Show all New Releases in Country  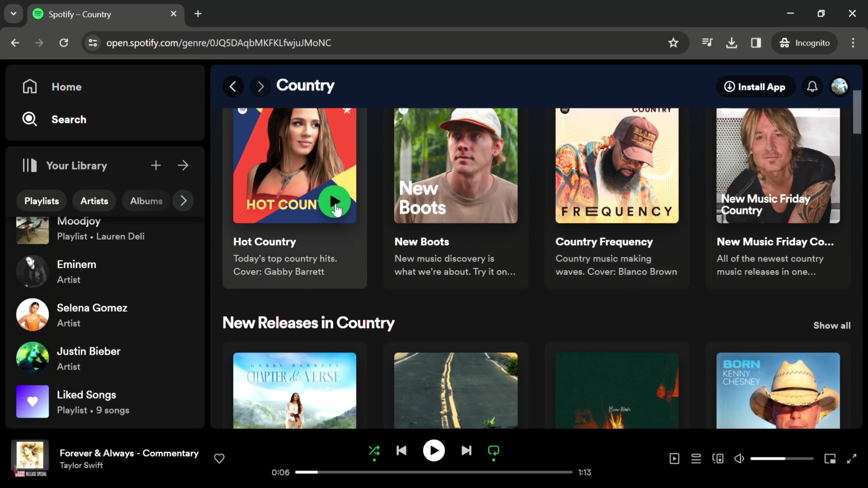pyautogui.click(x=832, y=325)
